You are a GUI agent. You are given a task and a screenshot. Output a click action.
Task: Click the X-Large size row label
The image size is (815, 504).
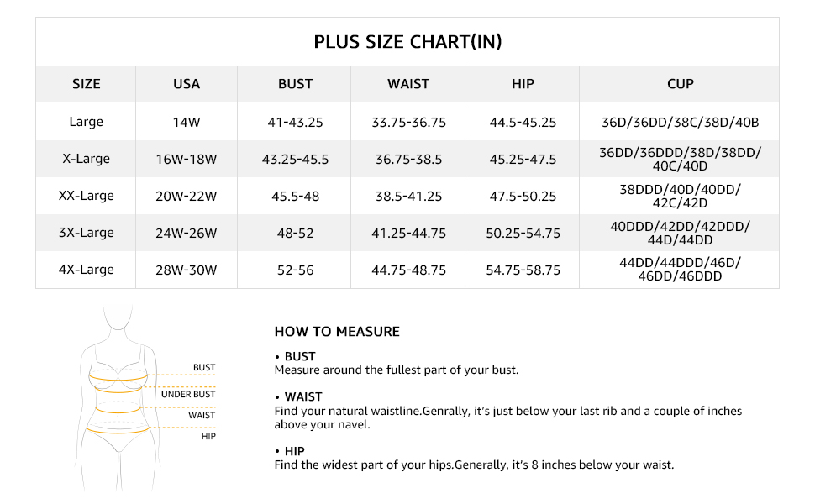(x=87, y=159)
